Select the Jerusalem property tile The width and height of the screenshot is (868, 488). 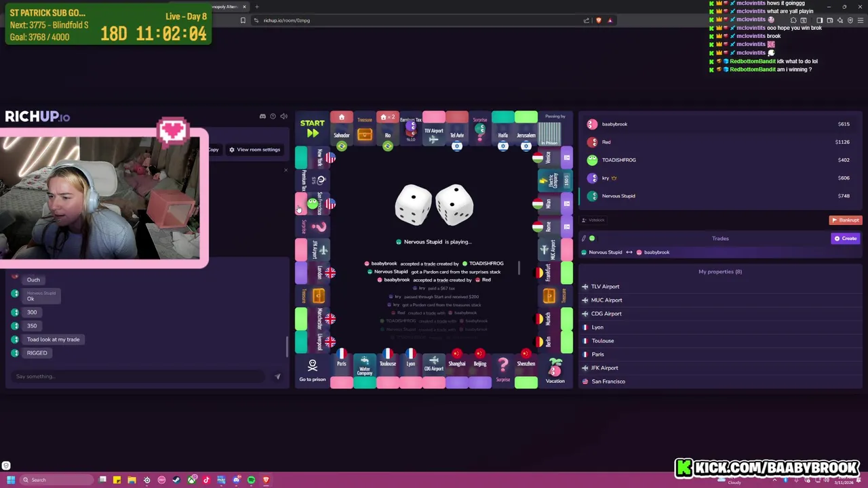(x=526, y=129)
